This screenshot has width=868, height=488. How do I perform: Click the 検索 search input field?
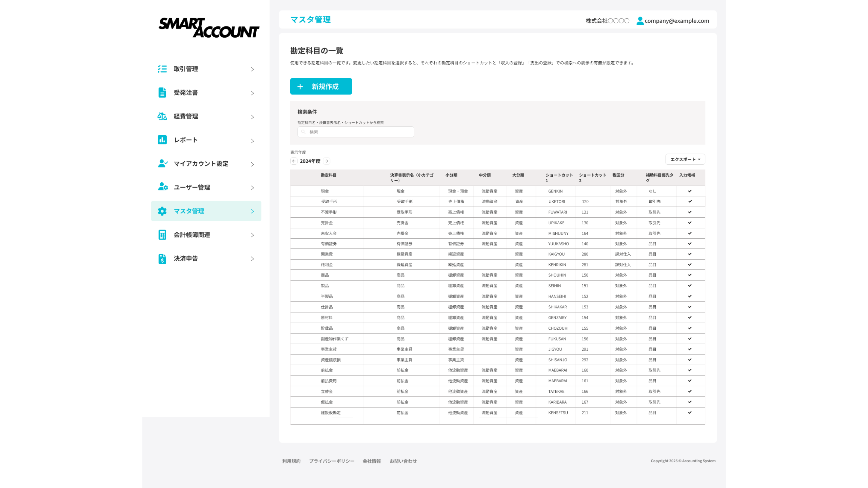pyautogui.click(x=356, y=132)
